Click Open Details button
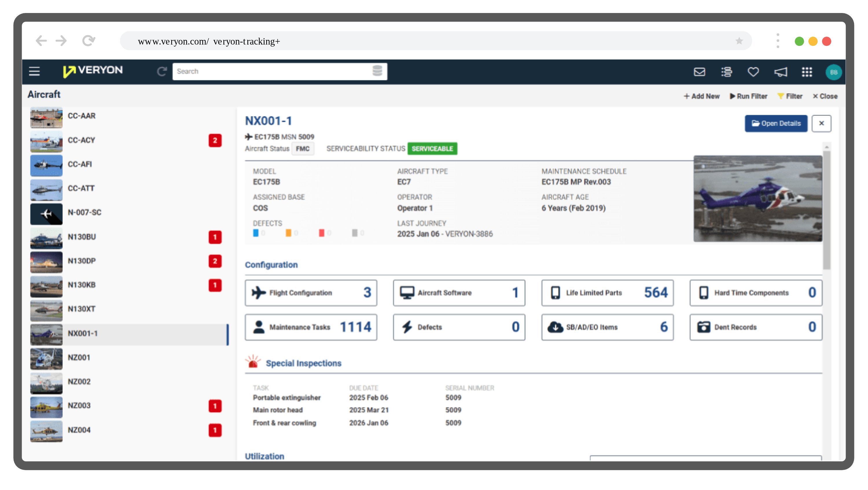This screenshot has width=868, height=490. click(776, 124)
